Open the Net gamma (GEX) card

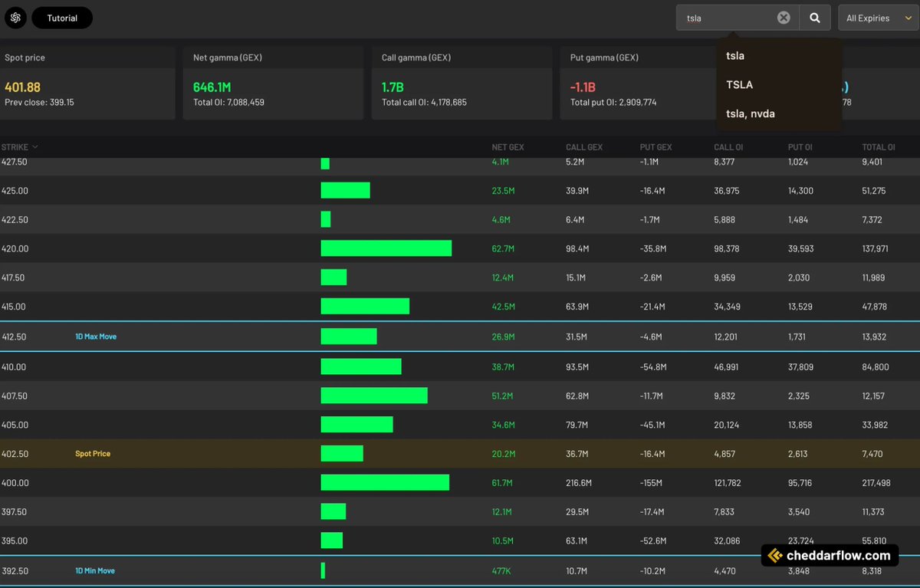tap(273, 83)
